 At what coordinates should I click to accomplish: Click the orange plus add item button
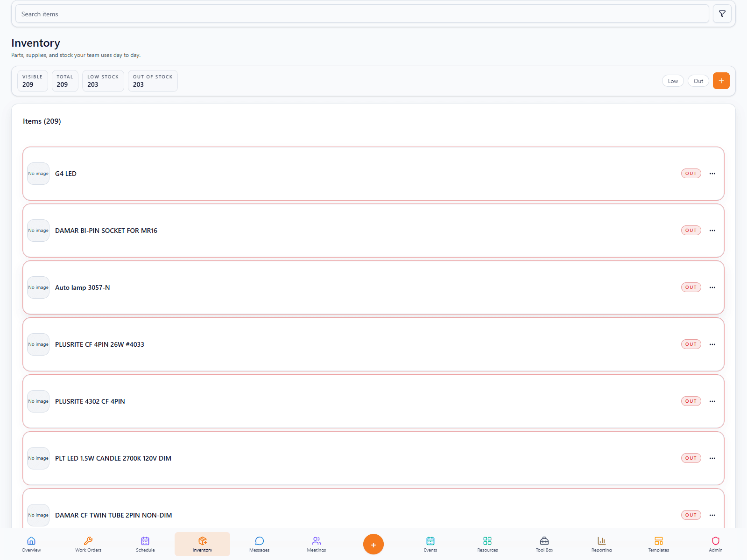tap(721, 81)
